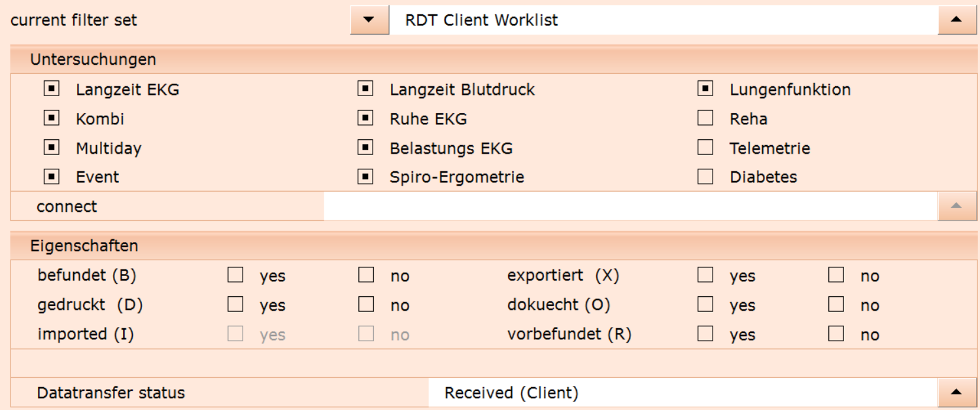Screen dimensions: 980x410
Task: Toggle the Belastungs EKG checkbox
Action: pyautogui.click(x=365, y=147)
